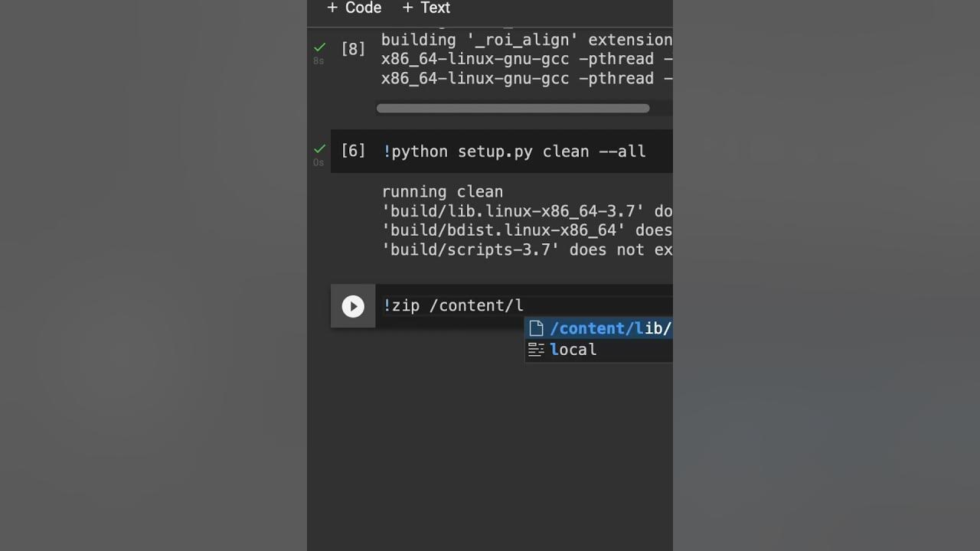Click the green checkmark of cell 8

click(319, 47)
